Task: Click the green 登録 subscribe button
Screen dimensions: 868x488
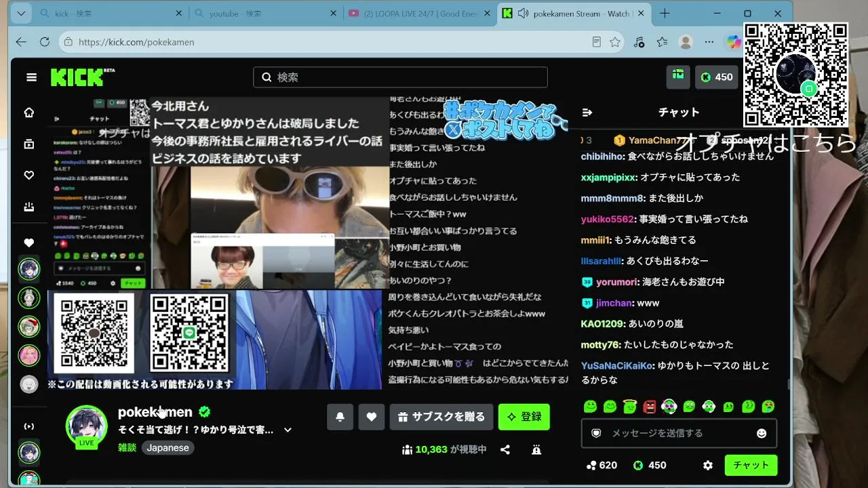Action: 524,417
